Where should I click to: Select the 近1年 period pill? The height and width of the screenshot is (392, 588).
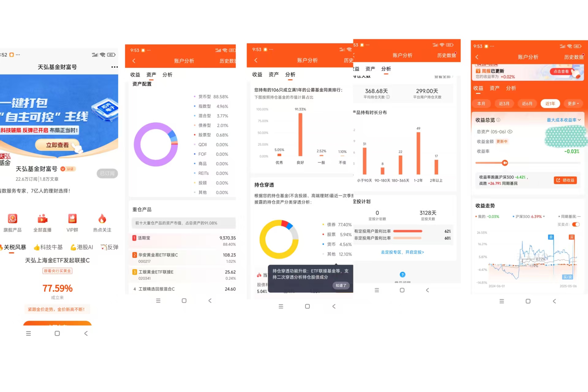point(550,104)
